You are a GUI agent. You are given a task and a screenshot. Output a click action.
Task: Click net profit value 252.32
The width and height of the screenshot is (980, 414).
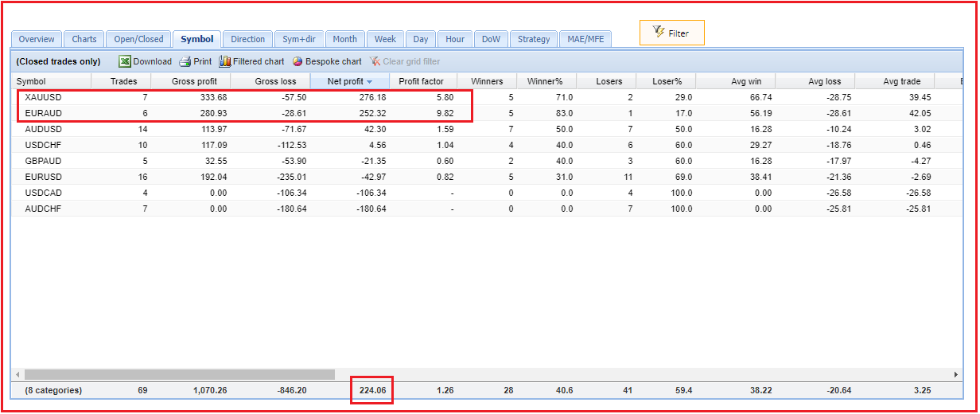point(374,113)
